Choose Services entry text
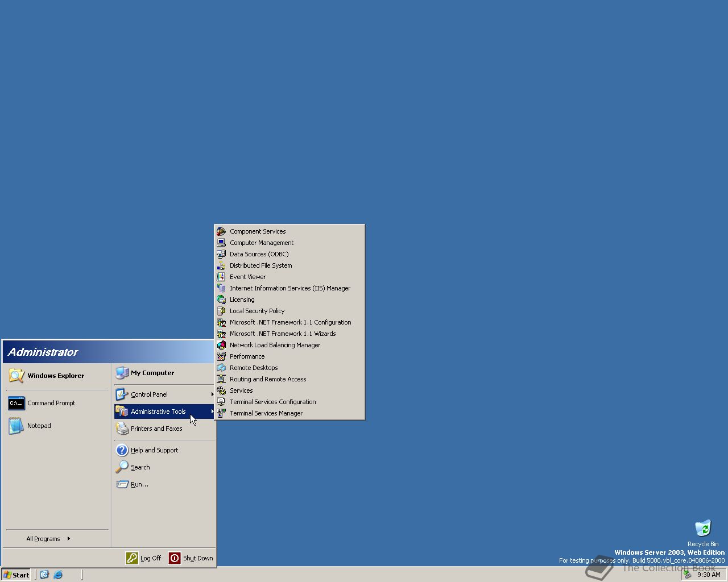The image size is (728, 582). click(241, 390)
